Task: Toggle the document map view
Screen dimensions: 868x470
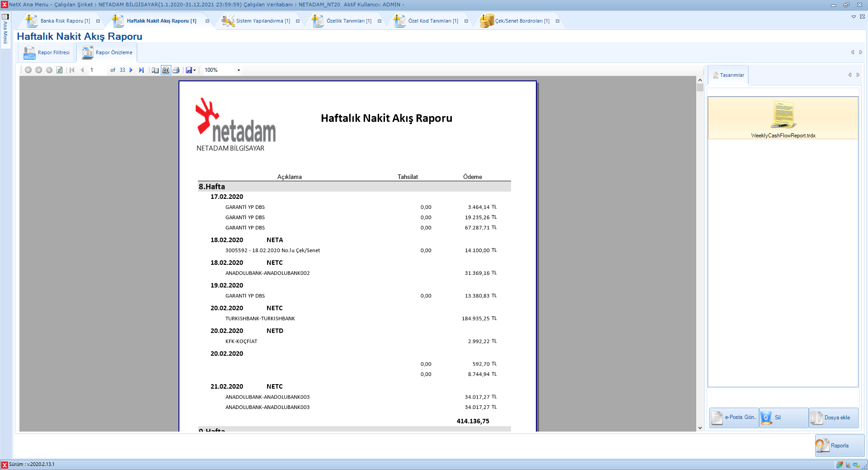Action: tap(155, 70)
